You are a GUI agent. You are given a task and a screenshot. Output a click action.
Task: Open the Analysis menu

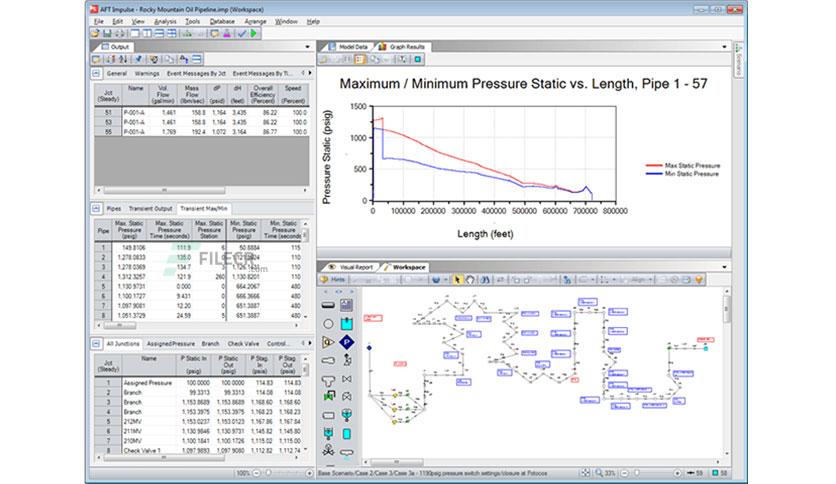(x=165, y=22)
